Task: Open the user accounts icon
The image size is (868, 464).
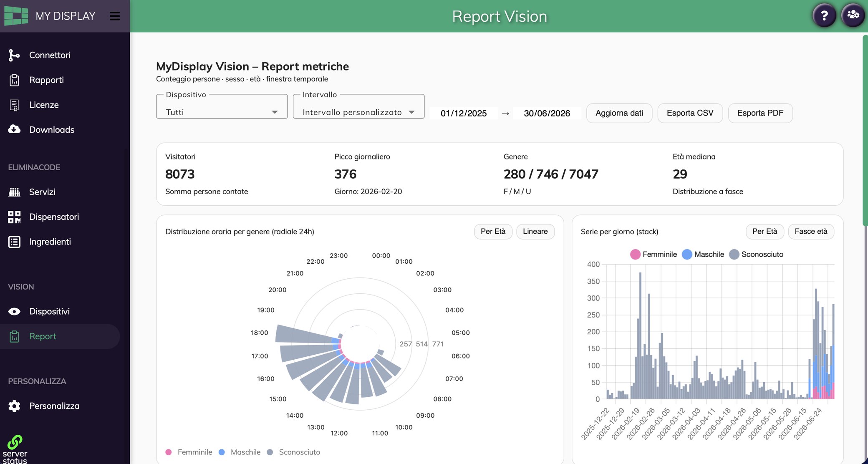Action: (853, 15)
